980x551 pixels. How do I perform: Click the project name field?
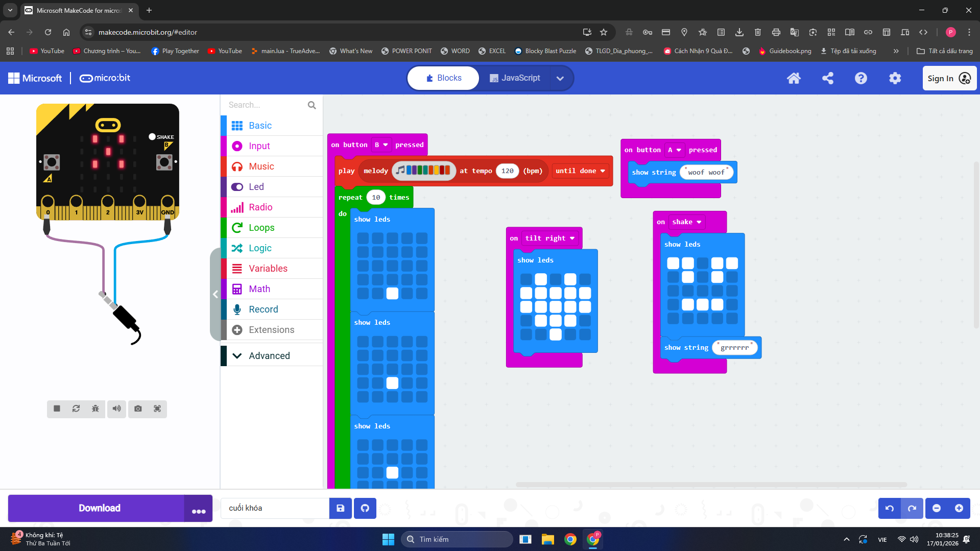coord(275,508)
